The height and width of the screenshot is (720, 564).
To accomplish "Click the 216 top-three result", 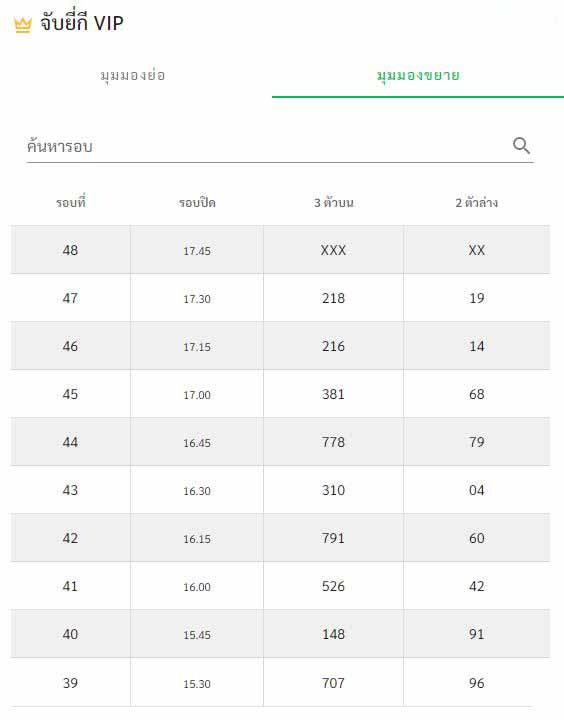I will (x=333, y=346).
